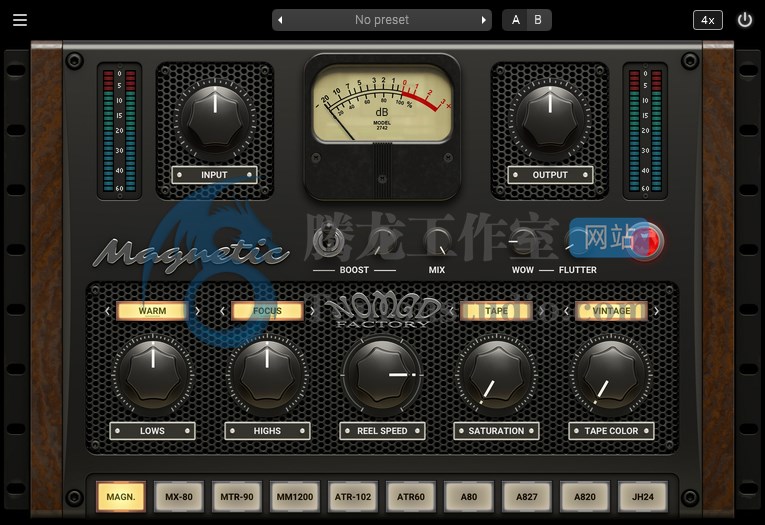Click the HIGHS label plate

(267, 431)
